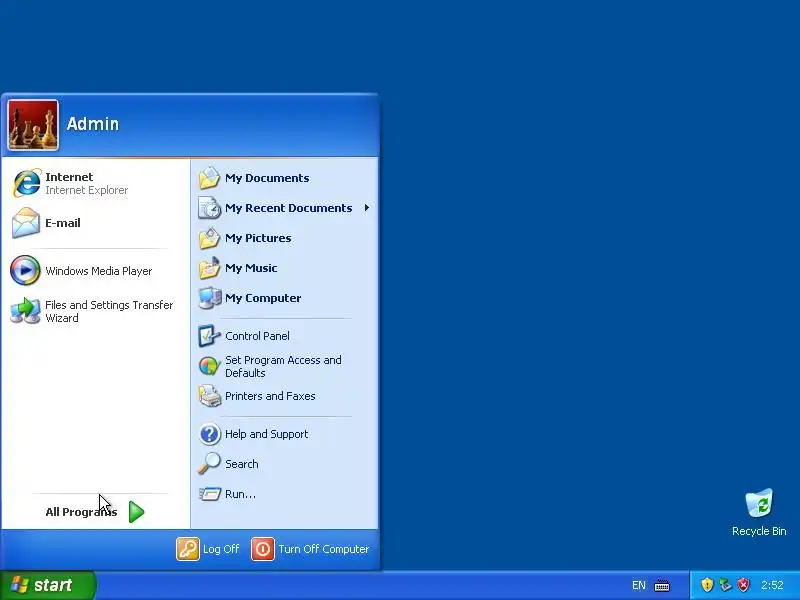Viewport: 800px width, 600px height.
Task: Click the Help and Support question-mark icon
Action: [209, 434]
